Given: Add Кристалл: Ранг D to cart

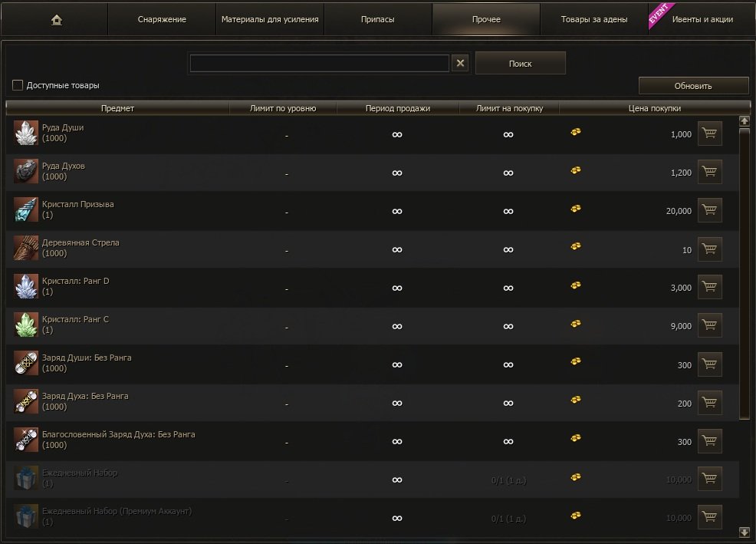Looking at the screenshot, I should (710, 287).
